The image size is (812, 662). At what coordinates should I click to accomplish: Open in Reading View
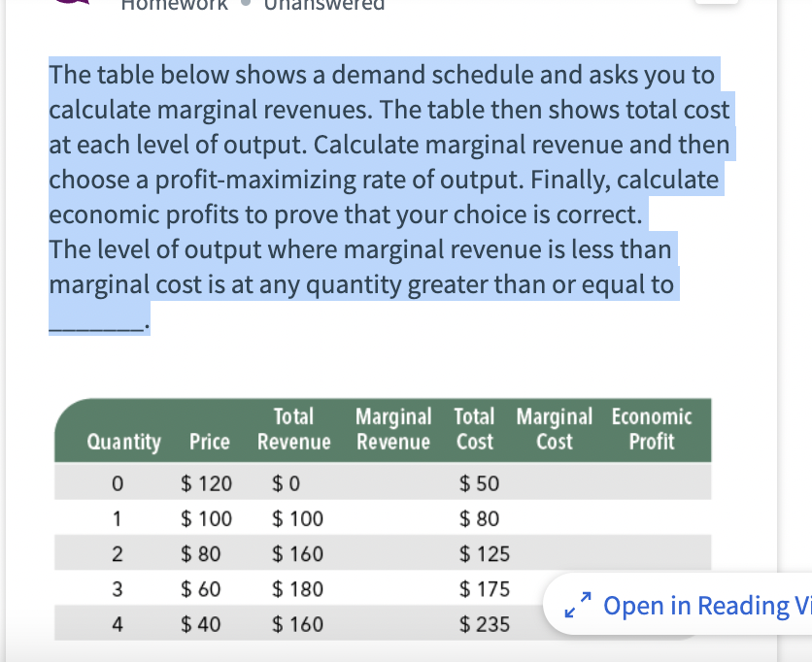(690, 605)
